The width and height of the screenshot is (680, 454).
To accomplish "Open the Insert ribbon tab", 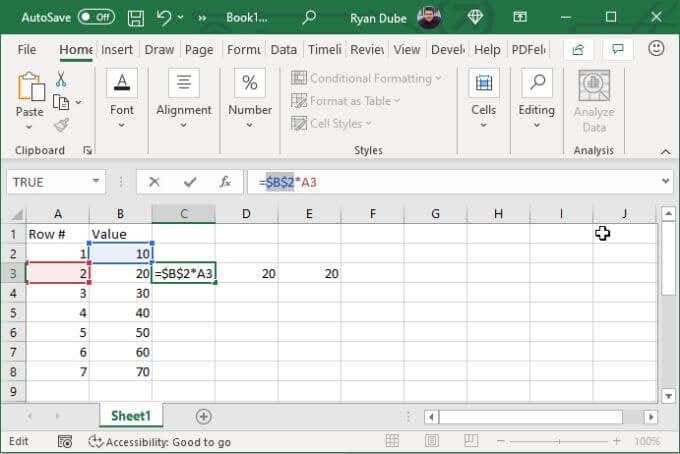I will click(x=117, y=50).
